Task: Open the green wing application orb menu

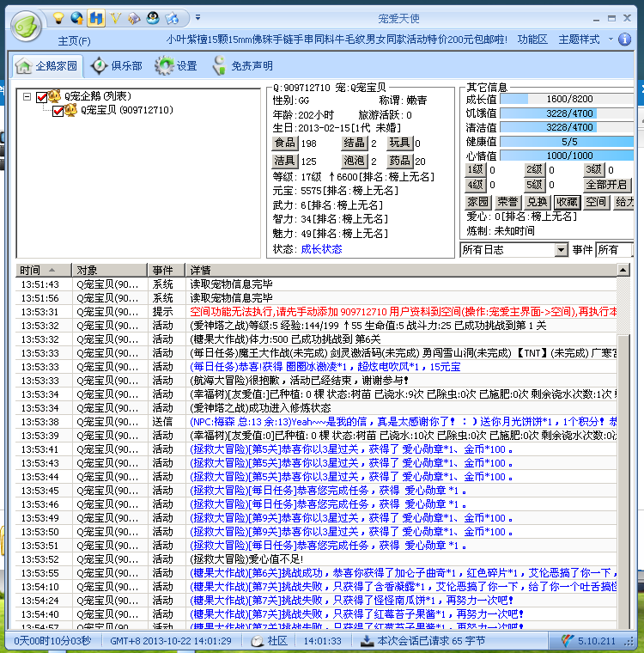Action: [27, 26]
